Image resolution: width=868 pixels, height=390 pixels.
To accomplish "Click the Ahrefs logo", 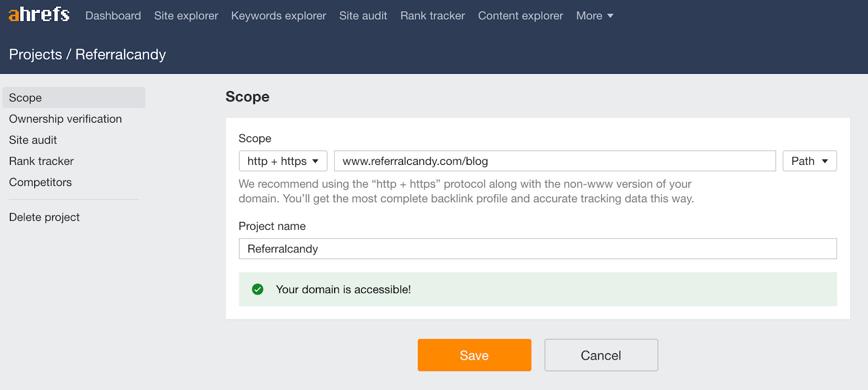I will point(39,15).
